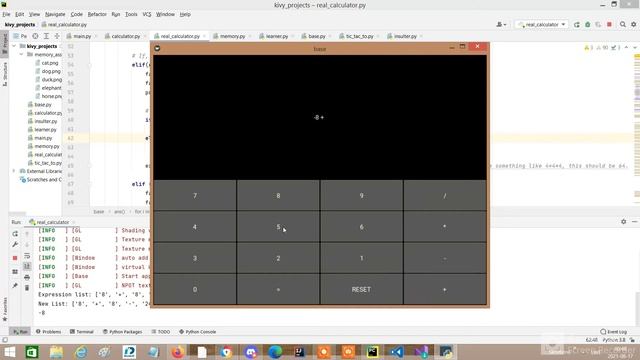Close the real_calculator.py tab
Image resolution: width=640 pixels, height=360 pixels.
tap(204, 36)
